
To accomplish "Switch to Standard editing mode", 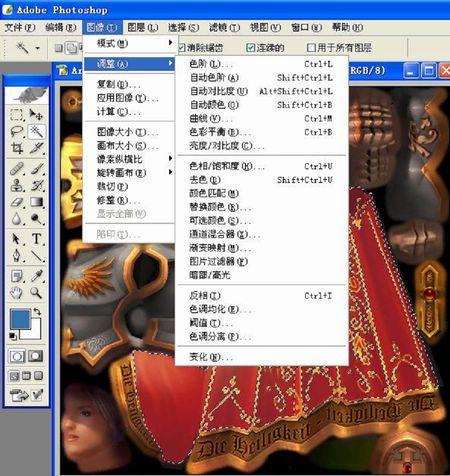I will [x=17, y=356].
